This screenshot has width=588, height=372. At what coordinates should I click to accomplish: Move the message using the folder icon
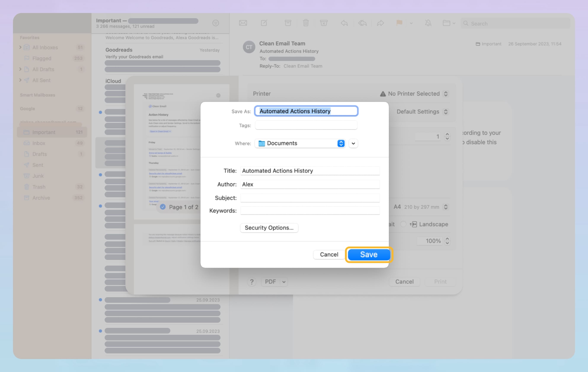(447, 23)
